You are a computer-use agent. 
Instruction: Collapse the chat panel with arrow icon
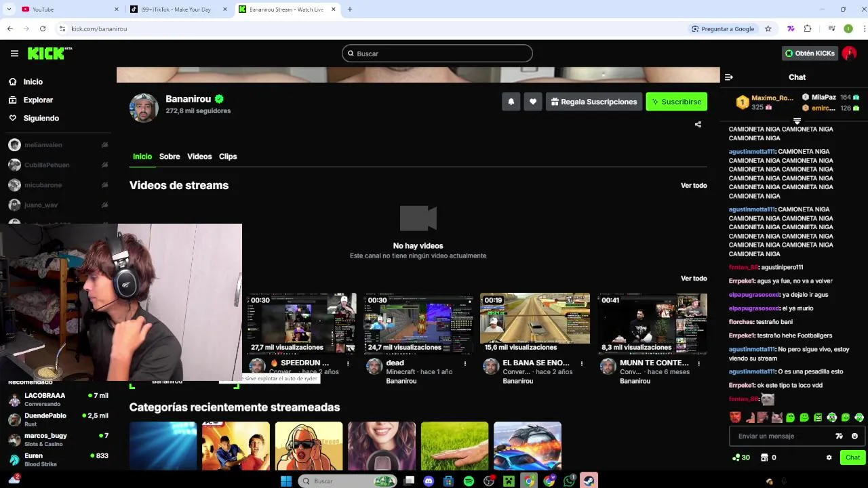pos(729,77)
